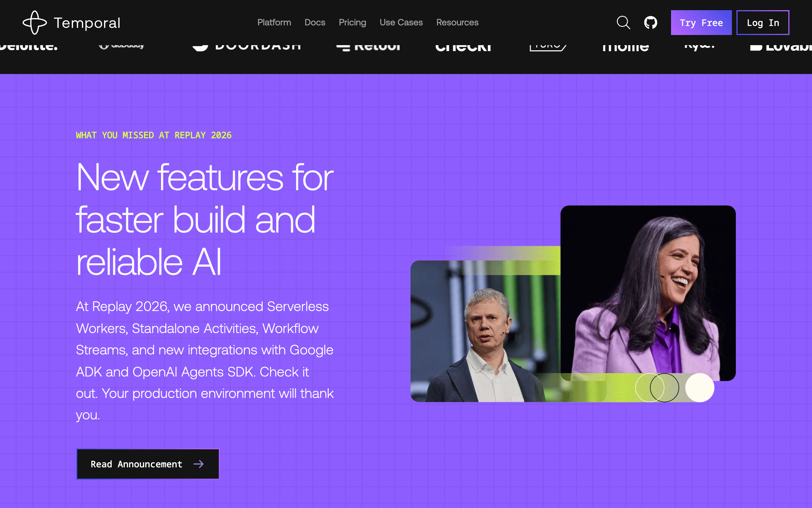Open the Docs nav item

click(315, 23)
